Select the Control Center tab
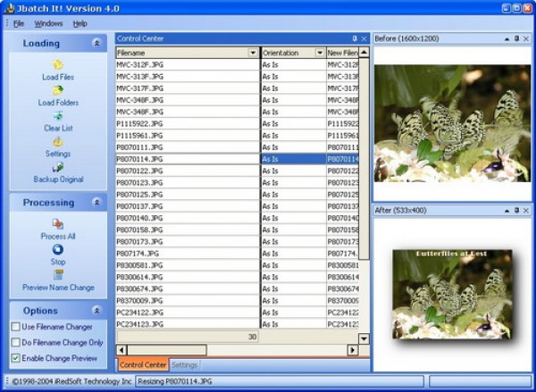This screenshot has height=392, width=536. [x=143, y=365]
